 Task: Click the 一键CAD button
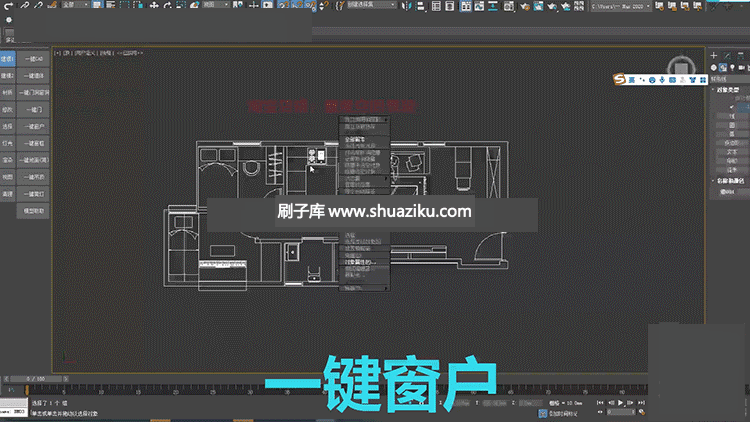coord(33,59)
